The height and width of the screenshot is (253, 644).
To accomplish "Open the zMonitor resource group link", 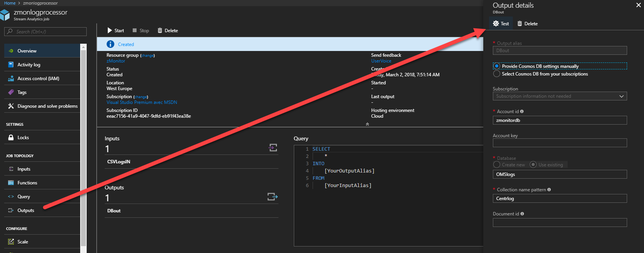I will coord(116,61).
